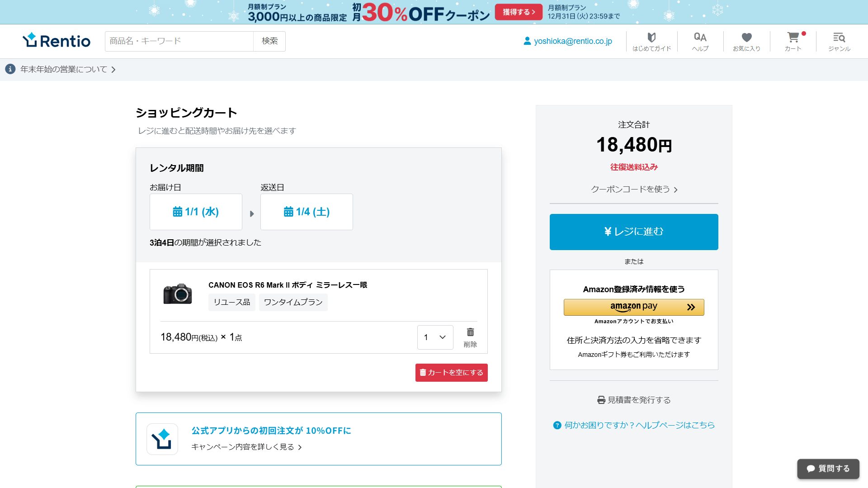Click the カートを空にする button

[452, 373]
